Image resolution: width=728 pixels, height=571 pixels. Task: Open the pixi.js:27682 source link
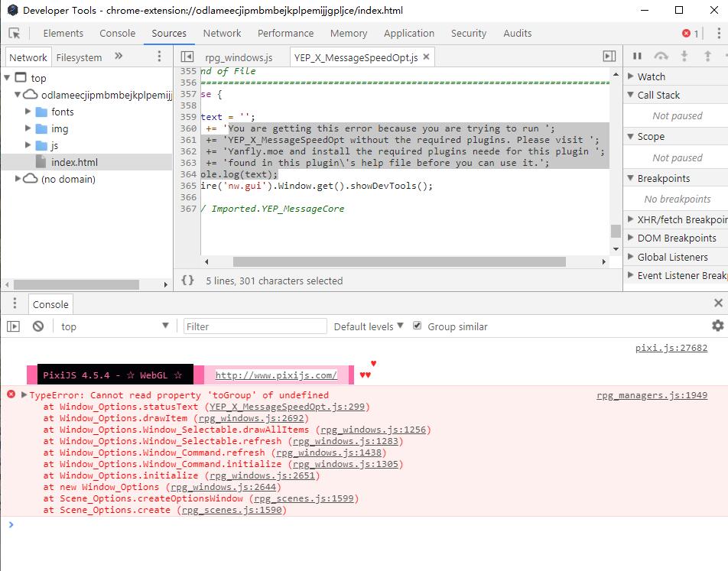click(671, 348)
